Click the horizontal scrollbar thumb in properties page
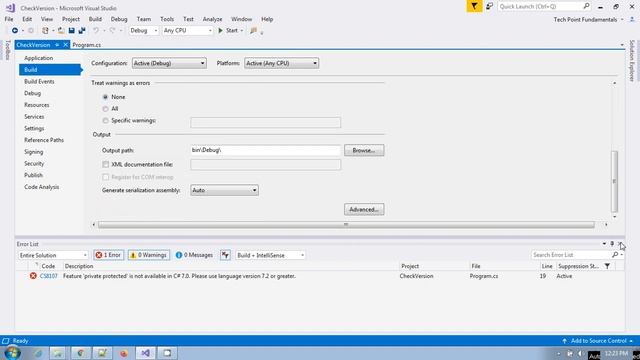The width and height of the screenshot is (640, 360). [346, 224]
